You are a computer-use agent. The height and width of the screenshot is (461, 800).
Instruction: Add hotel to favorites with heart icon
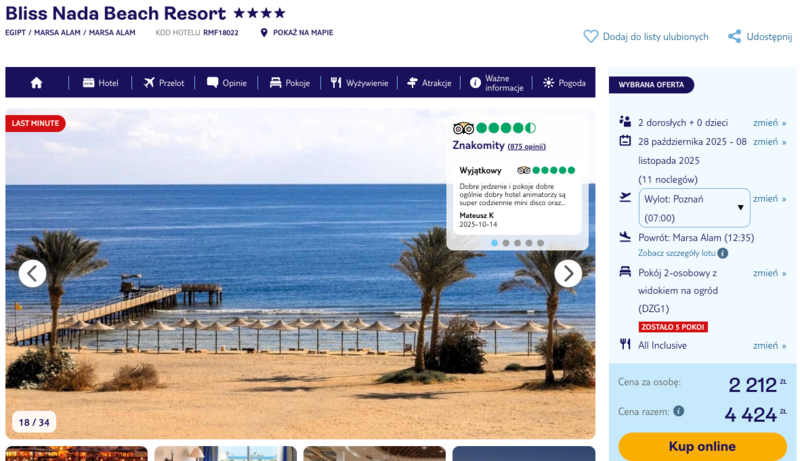pos(590,36)
